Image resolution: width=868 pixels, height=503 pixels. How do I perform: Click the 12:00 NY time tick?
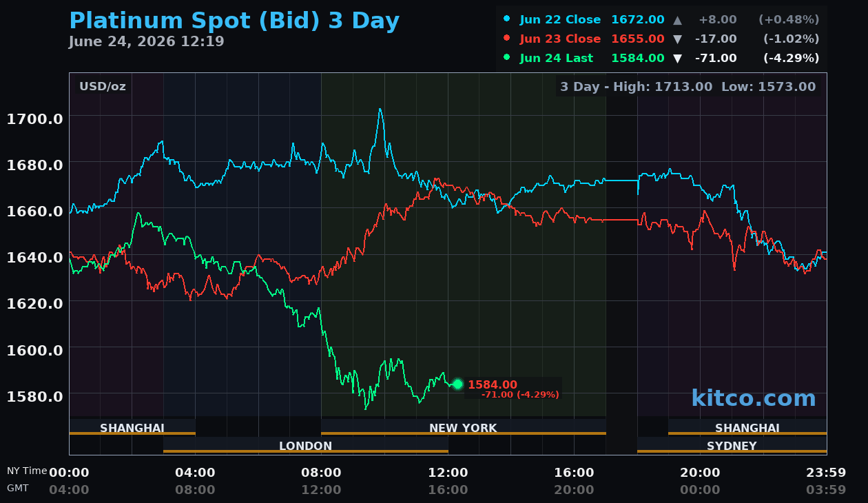click(448, 473)
